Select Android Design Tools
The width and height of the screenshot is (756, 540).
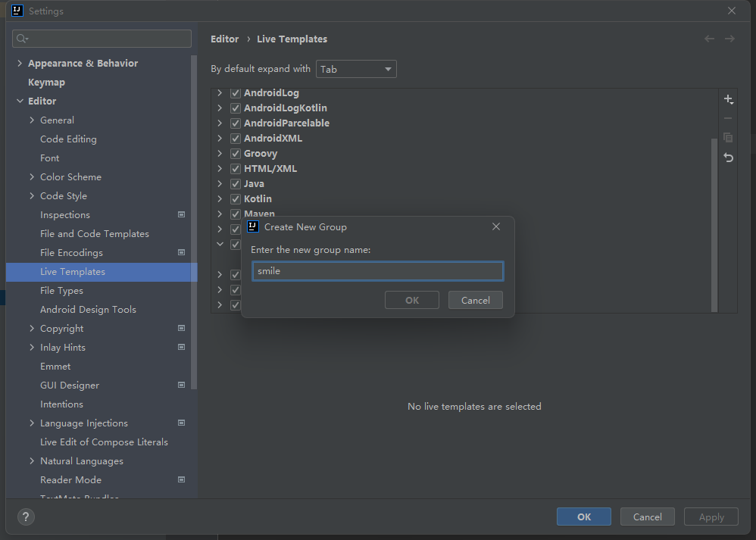point(88,310)
